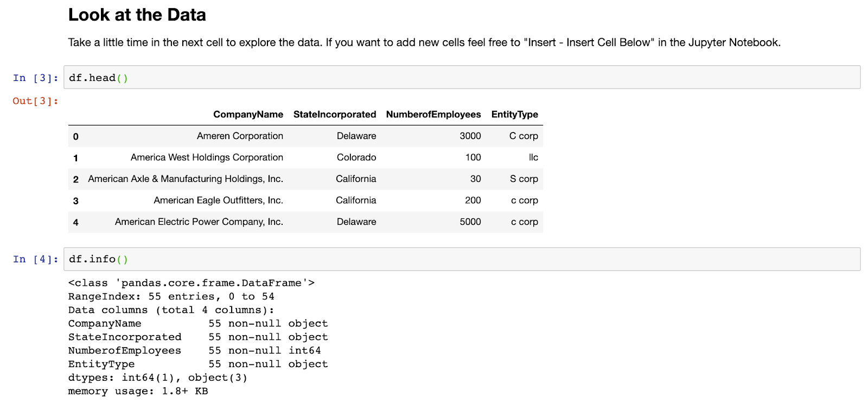Click the employee count 3000
Image resolution: width=868 pixels, height=403 pixels.
470,136
